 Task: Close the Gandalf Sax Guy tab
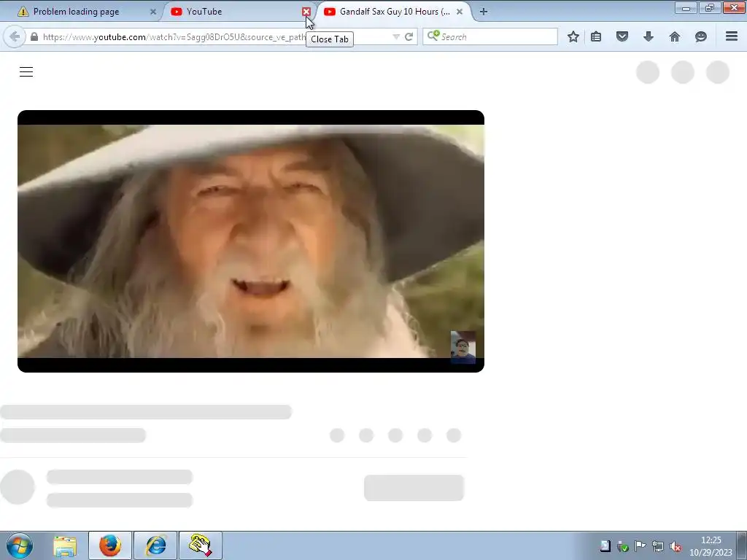tap(460, 12)
